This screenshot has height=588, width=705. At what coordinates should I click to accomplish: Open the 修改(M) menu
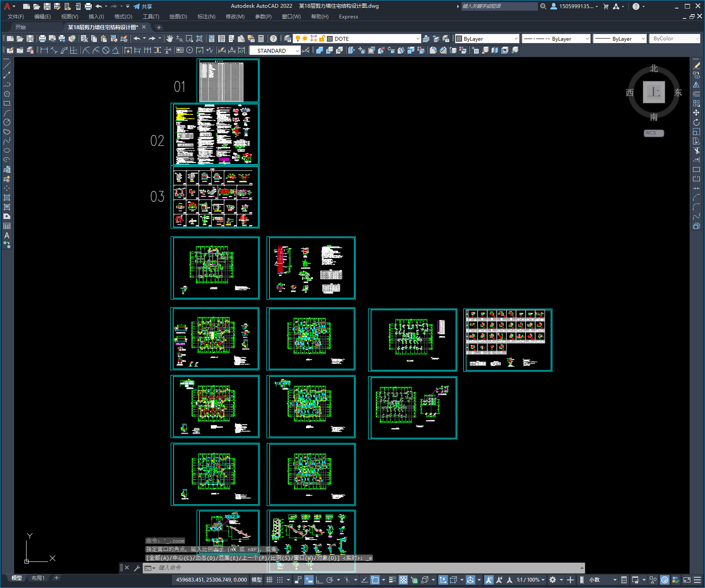[235, 16]
